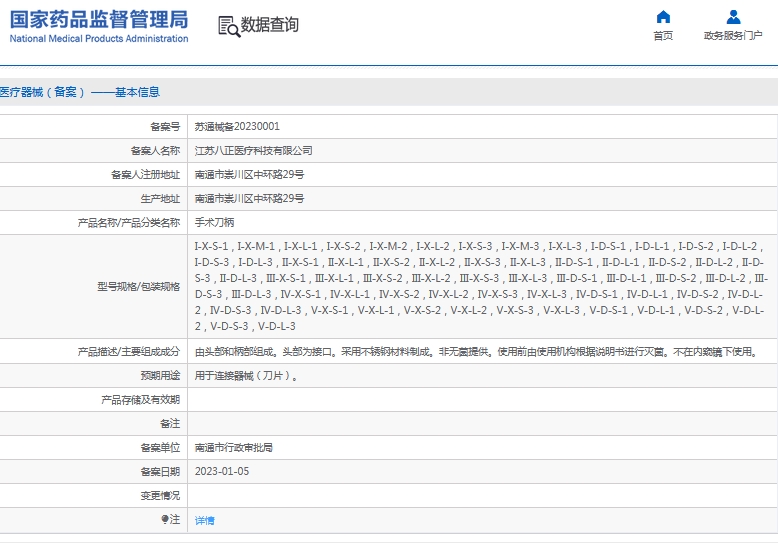Click the bullet 注 label in last row

[170, 519]
